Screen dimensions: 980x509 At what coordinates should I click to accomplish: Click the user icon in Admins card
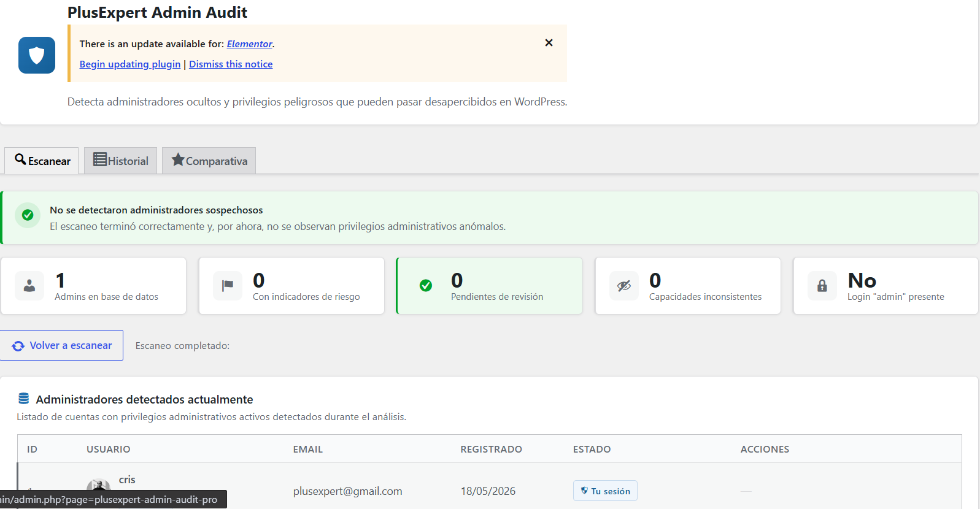pos(29,286)
